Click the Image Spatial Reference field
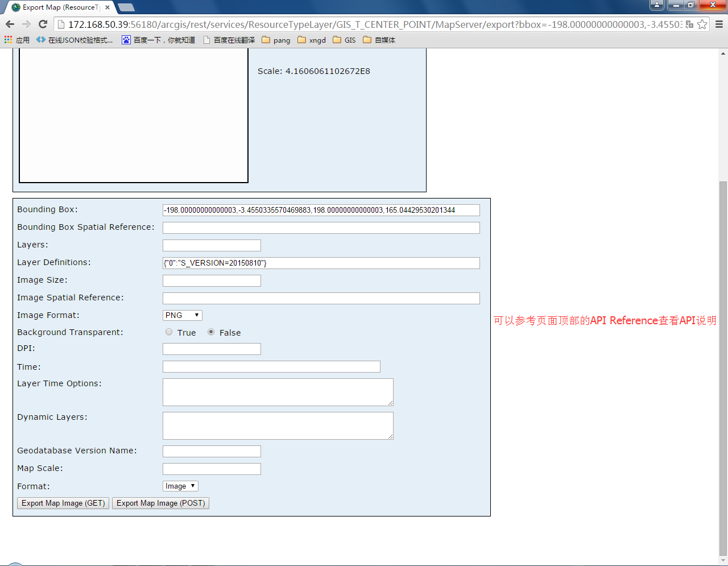The image size is (728, 566). click(x=321, y=298)
